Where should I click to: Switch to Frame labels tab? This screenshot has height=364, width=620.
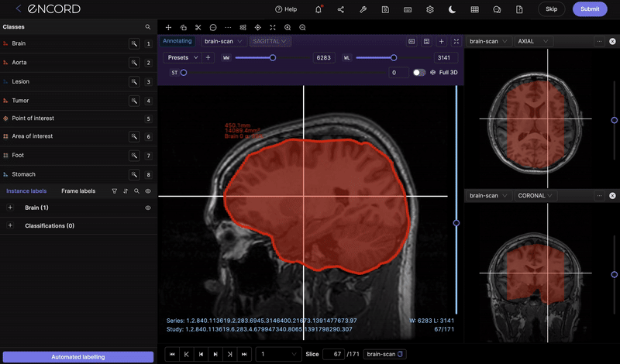tap(78, 191)
